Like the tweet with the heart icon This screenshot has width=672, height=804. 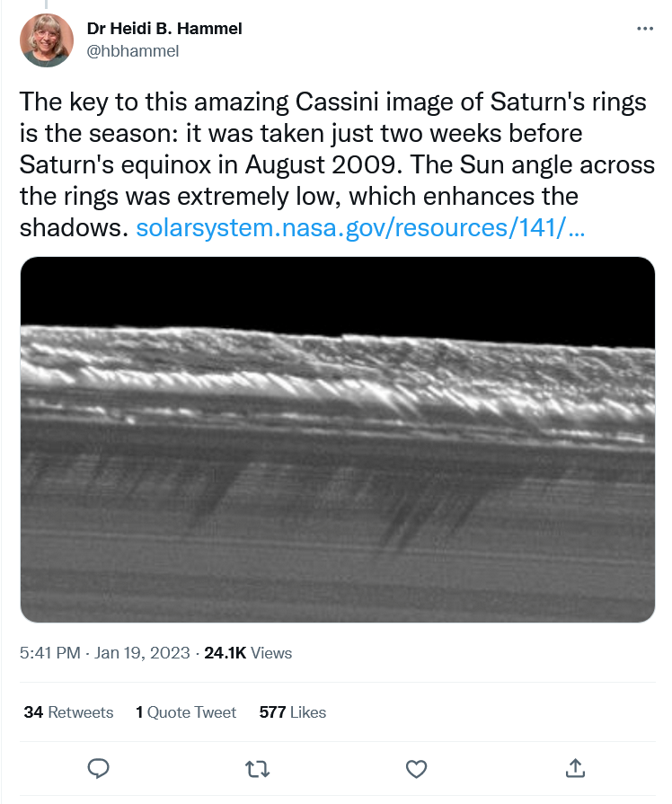[x=415, y=768]
